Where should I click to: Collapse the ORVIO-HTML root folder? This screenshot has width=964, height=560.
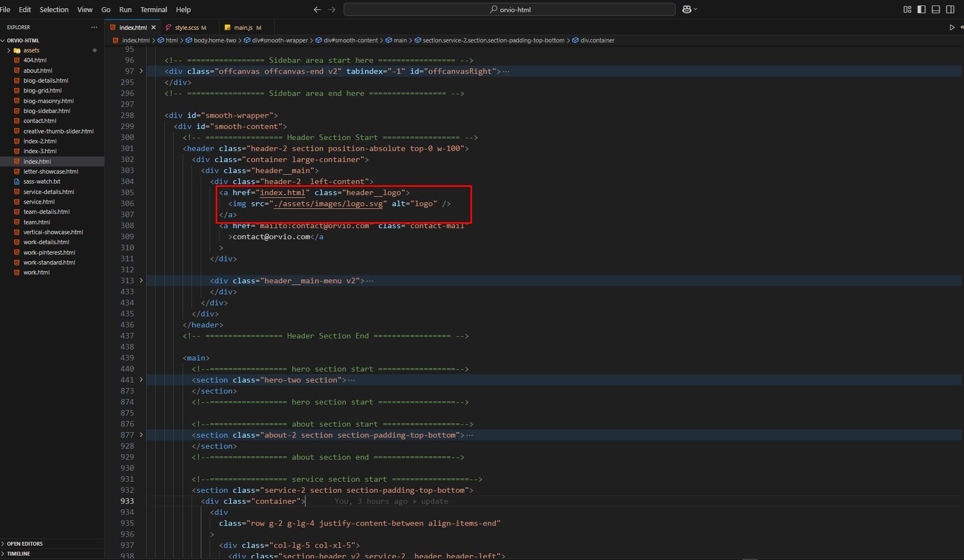tap(23, 40)
